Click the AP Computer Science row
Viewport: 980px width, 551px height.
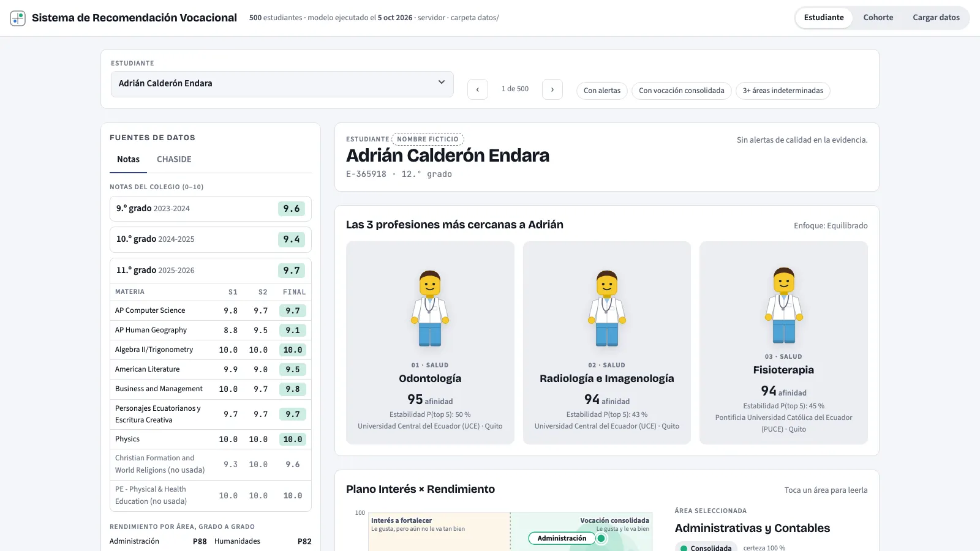[211, 311]
